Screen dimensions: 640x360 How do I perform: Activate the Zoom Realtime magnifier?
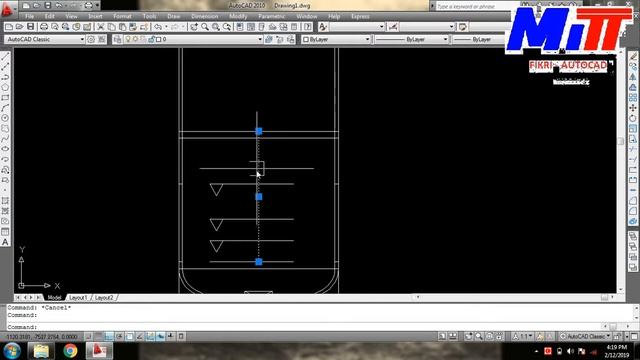tap(205, 27)
